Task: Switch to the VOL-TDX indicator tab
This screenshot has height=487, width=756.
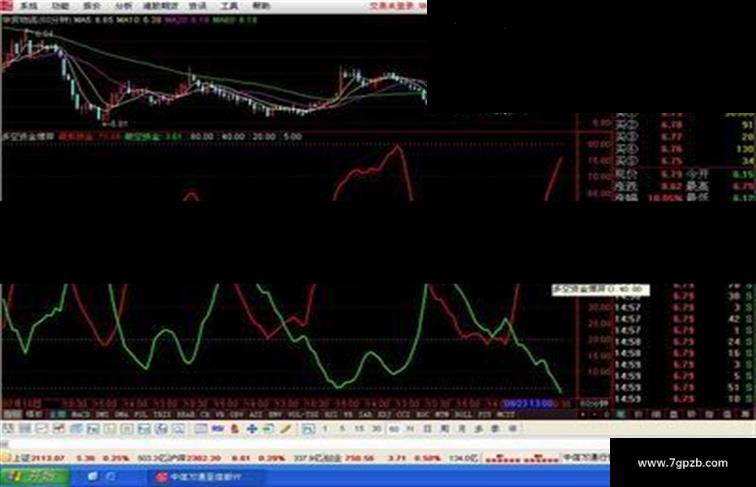Action: point(303,414)
